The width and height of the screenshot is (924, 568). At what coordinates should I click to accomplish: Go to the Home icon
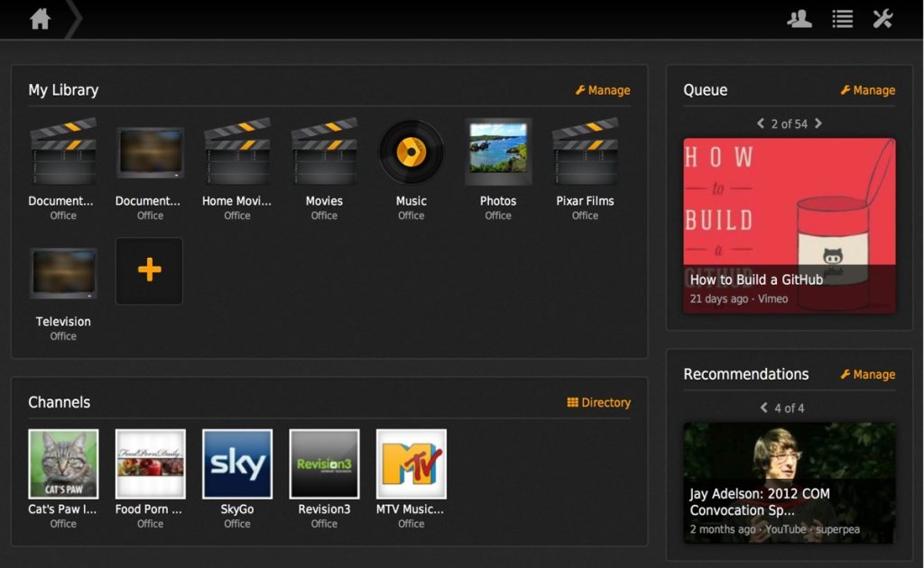40,19
